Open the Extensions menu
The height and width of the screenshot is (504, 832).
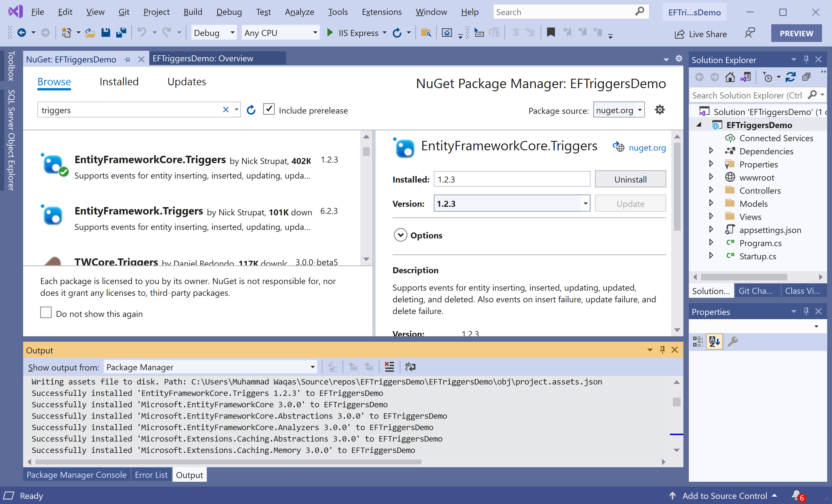click(x=382, y=12)
